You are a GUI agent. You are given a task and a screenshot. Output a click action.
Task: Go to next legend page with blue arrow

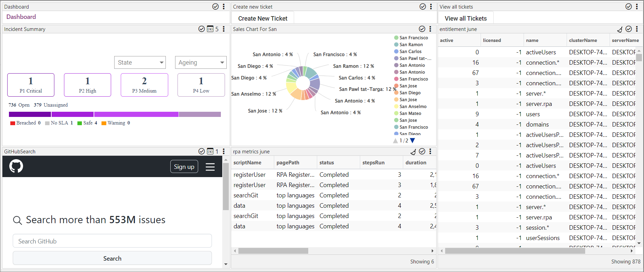[412, 140]
